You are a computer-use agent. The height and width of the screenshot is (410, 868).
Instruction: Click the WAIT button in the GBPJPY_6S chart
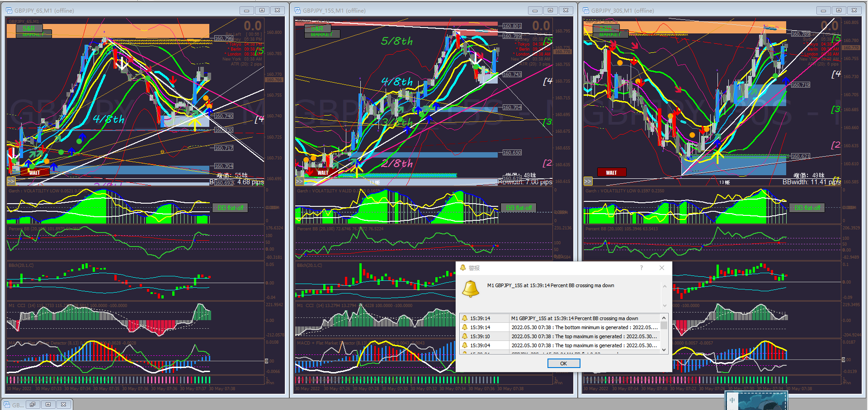tap(35, 172)
